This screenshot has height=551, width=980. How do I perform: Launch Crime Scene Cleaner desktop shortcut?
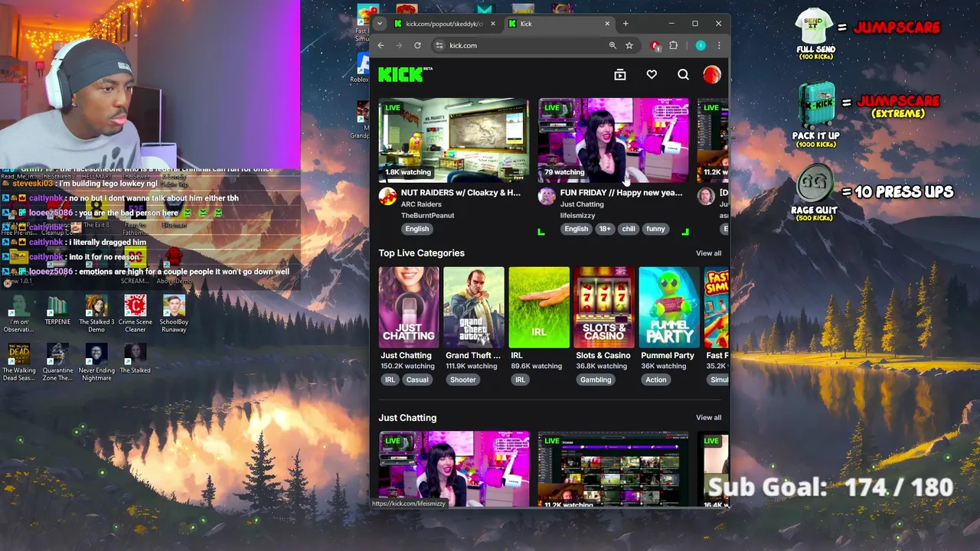tap(135, 315)
